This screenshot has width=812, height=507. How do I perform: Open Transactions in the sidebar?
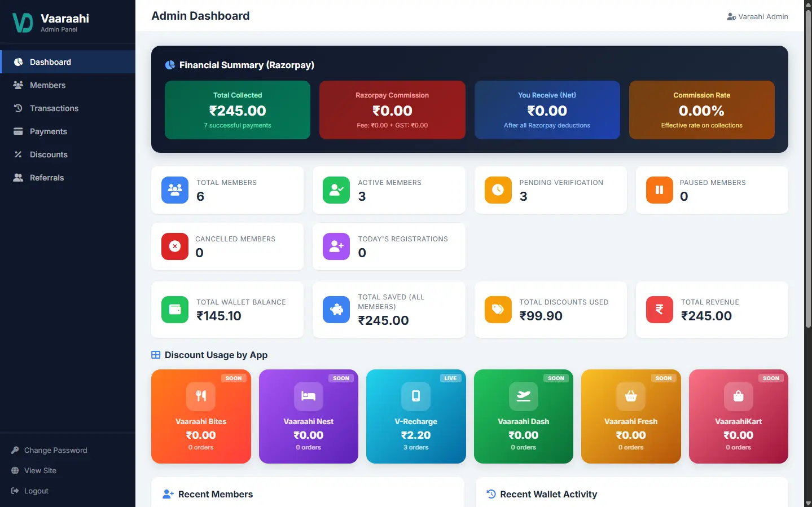(x=68, y=108)
